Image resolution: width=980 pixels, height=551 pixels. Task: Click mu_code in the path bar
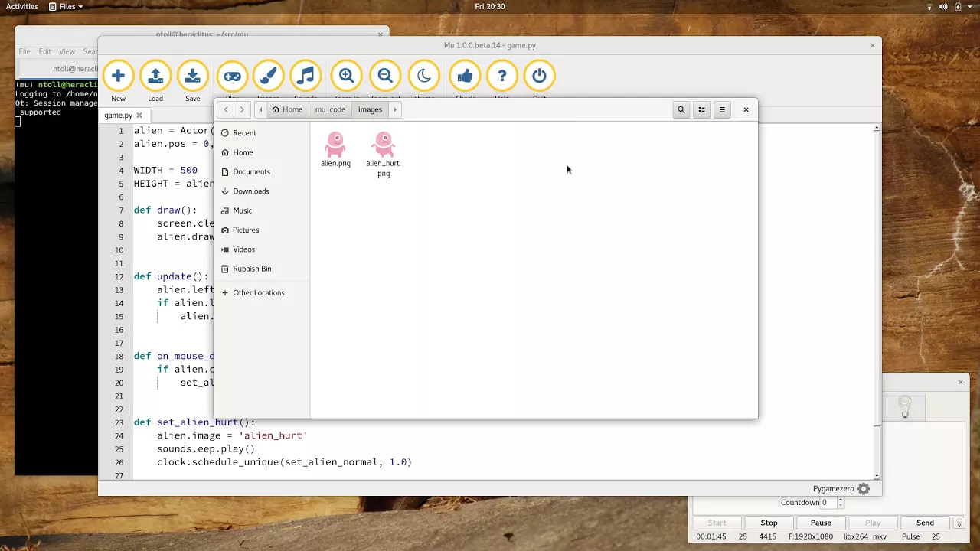click(x=330, y=109)
